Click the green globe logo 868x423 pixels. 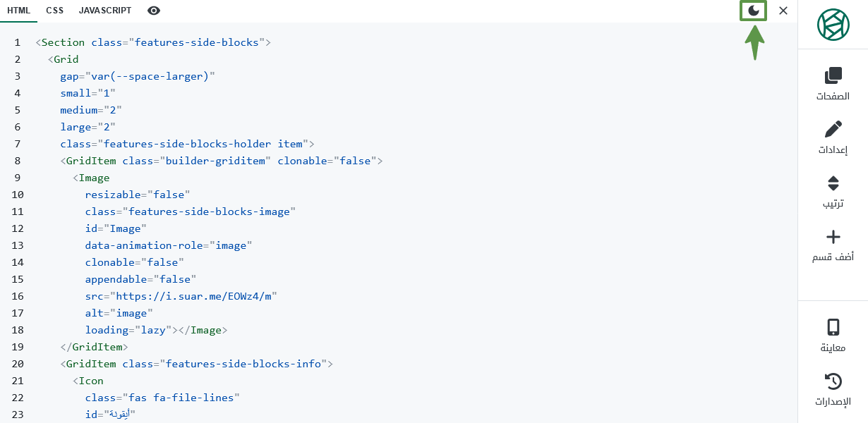833,25
